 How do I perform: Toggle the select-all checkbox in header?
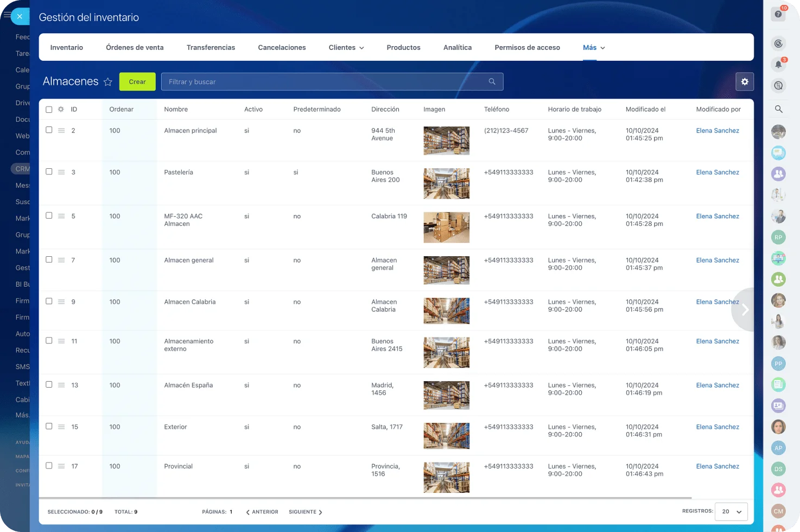49,109
